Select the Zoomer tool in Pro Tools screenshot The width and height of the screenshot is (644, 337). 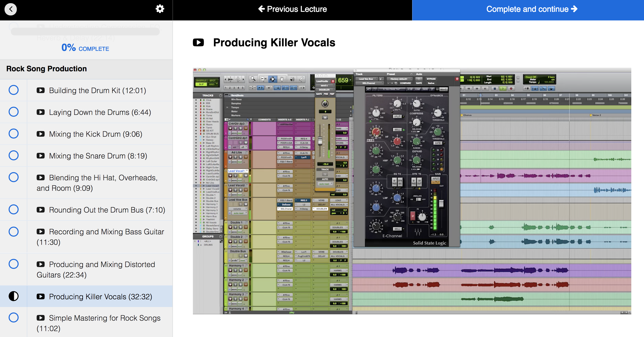(253, 79)
